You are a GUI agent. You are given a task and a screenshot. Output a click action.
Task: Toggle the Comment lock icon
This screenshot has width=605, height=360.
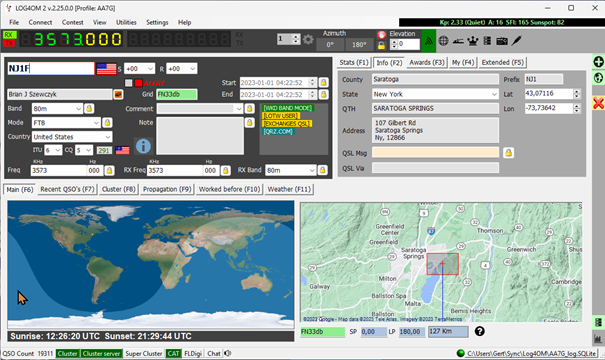coord(250,108)
